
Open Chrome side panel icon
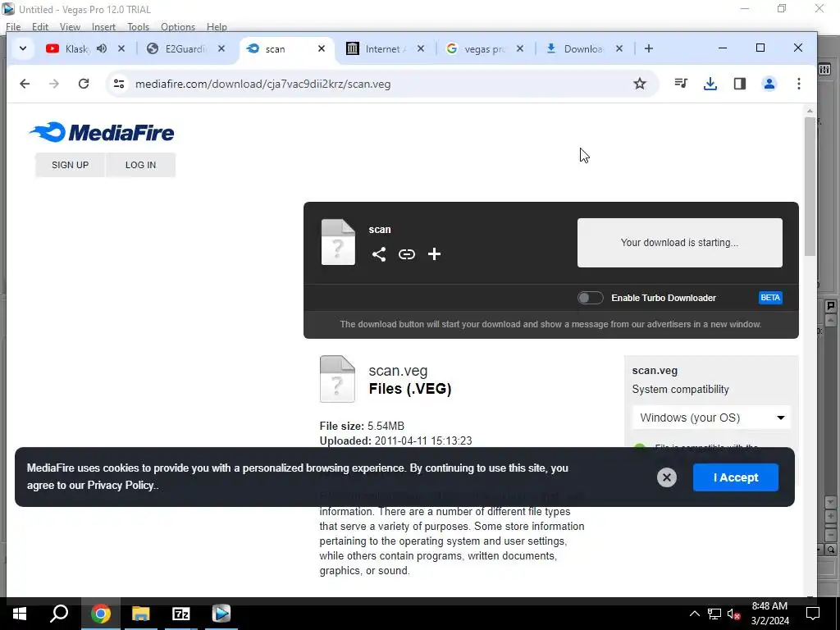[740, 84]
